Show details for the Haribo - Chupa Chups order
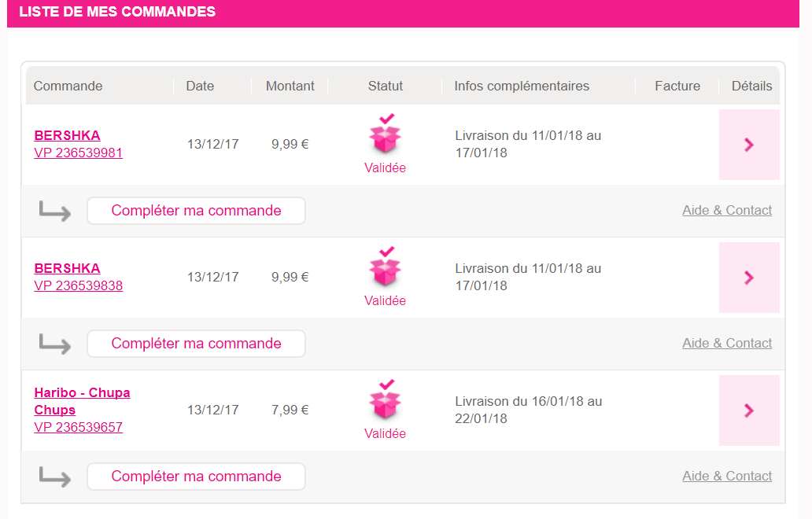The image size is (812, 519). pyautogui.click(x=749, y=410)
